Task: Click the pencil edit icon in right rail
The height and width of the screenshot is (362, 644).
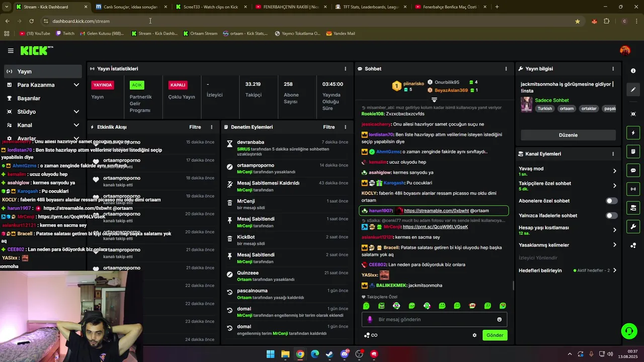Action: tap(633, 89)
